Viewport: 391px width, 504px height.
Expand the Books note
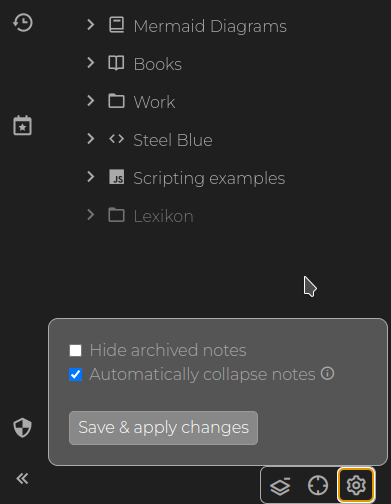coord(90,63)
